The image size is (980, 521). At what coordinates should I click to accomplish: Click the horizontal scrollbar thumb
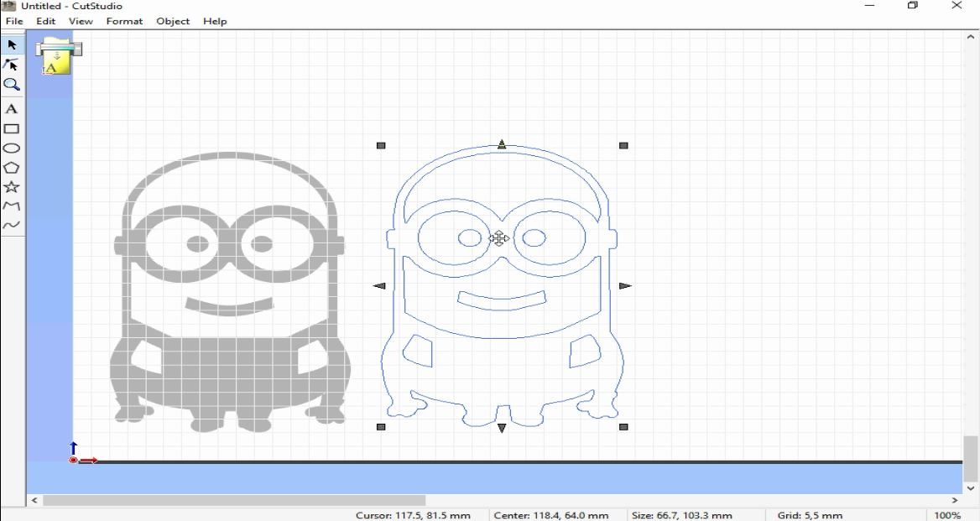pyautogui.click(x=234, y=500)
